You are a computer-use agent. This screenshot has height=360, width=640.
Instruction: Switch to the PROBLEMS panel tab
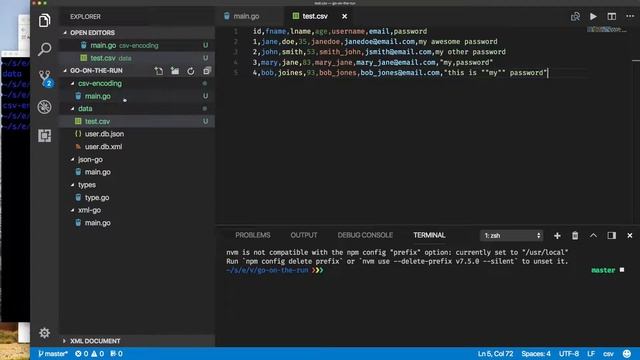tap(253, 235)
